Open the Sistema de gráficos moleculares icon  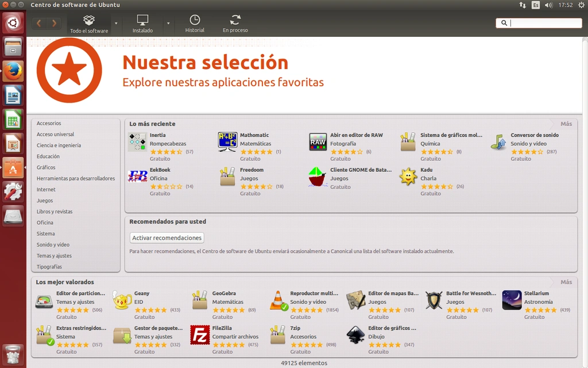pyautogui.click(x=408, y=142)
